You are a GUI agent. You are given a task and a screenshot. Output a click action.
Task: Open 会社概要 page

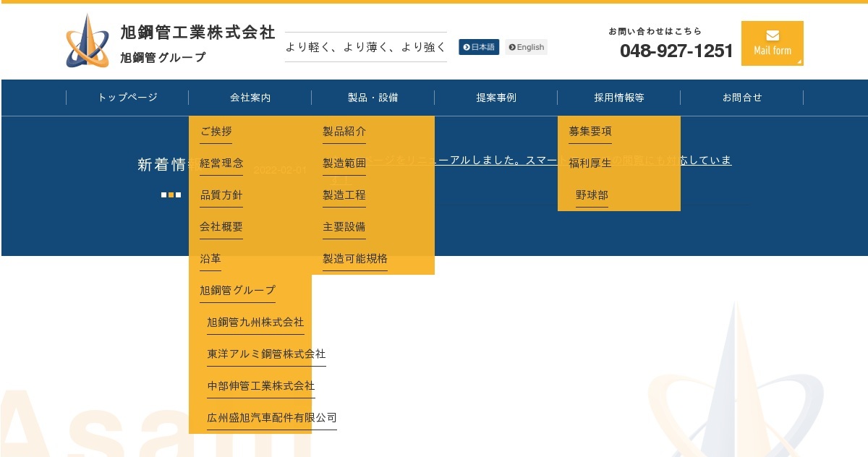(x=221, y=227)
